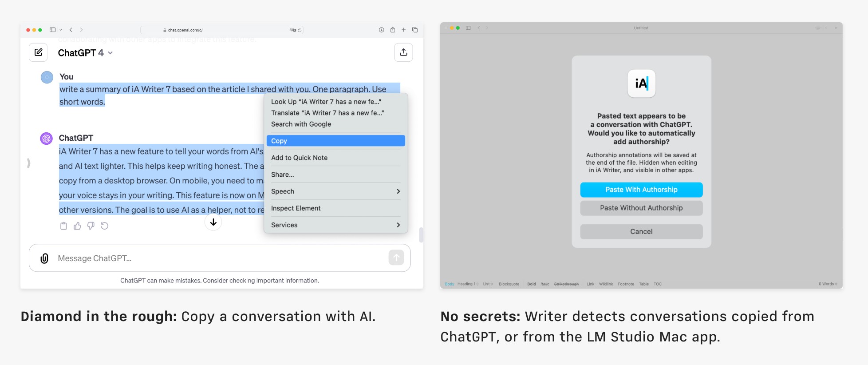The image size is (868, 365).
Task: Go forward in iA Writer
Action: click(x=487, y=28)
